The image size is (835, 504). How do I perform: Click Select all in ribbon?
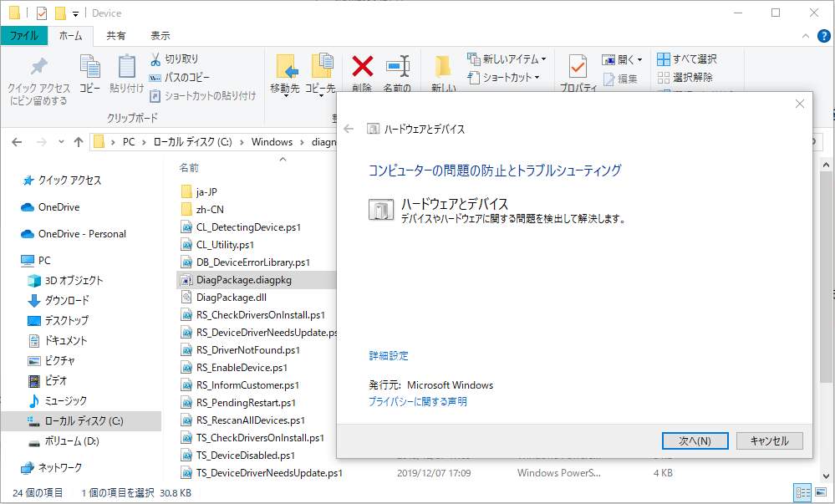[x=687, y=59]
